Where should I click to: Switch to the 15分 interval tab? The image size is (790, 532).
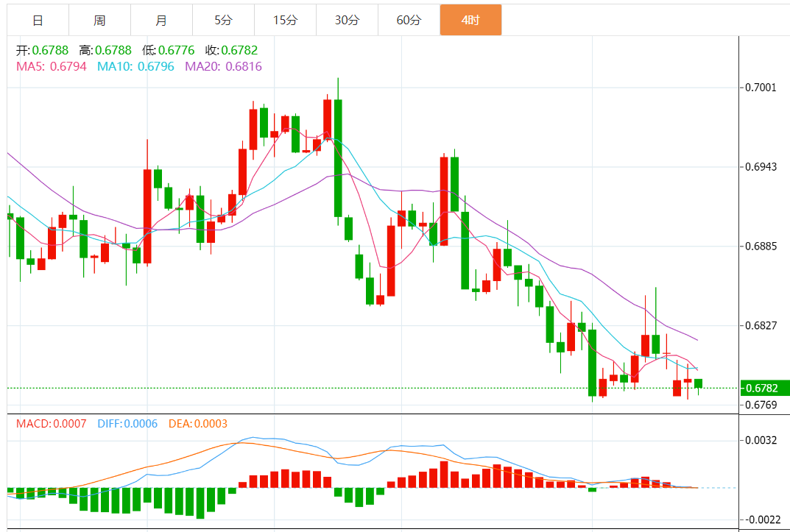tap(286, 20)
